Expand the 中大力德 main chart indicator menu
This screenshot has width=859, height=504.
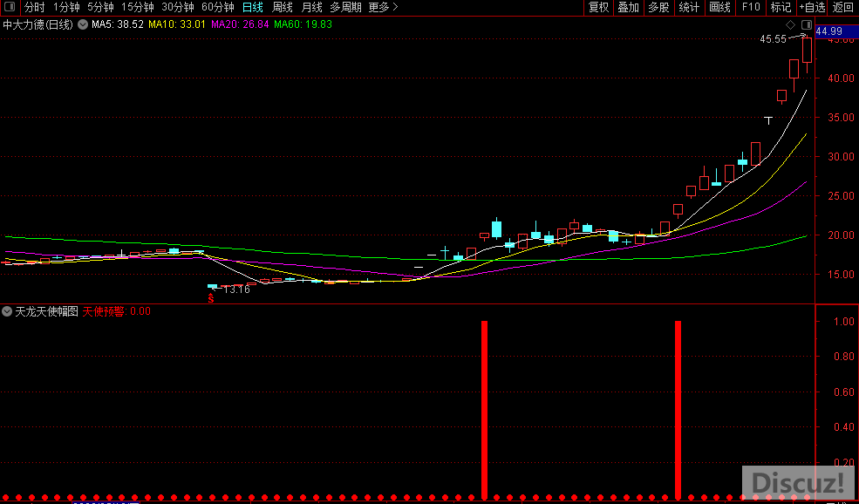pos(82,24)
